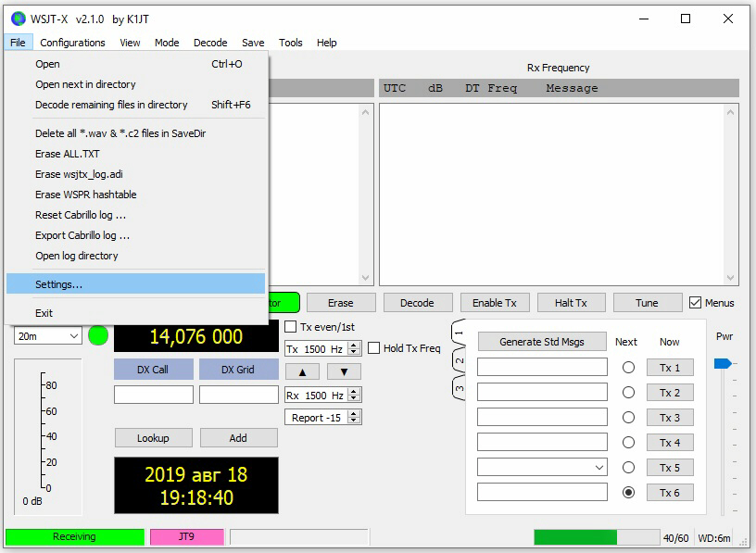
Task: Click the 14,076 000 frequency display
Action: pyautogui.click(x=196, y=336)
